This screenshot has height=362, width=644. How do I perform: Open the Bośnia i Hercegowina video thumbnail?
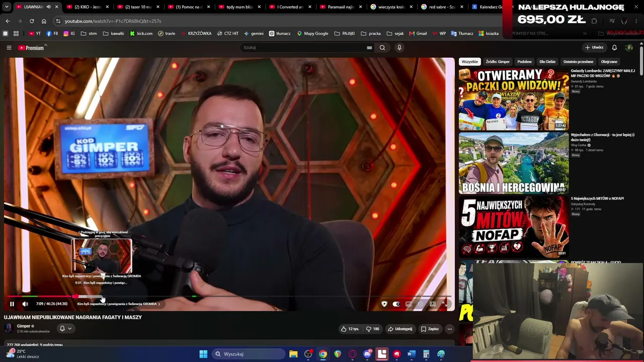coord(514,163)
